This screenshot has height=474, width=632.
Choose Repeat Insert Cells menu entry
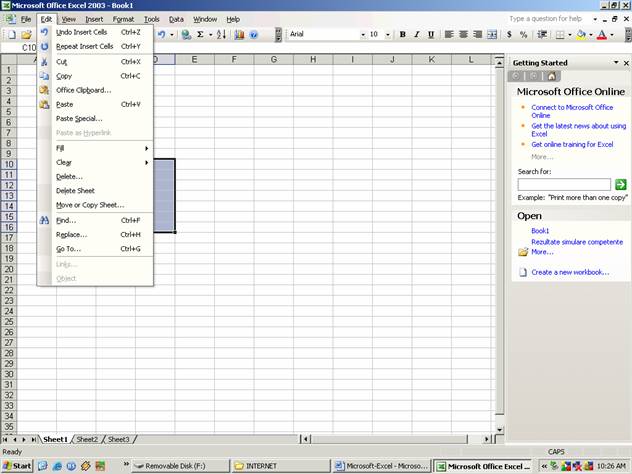[x=95, y=46]
